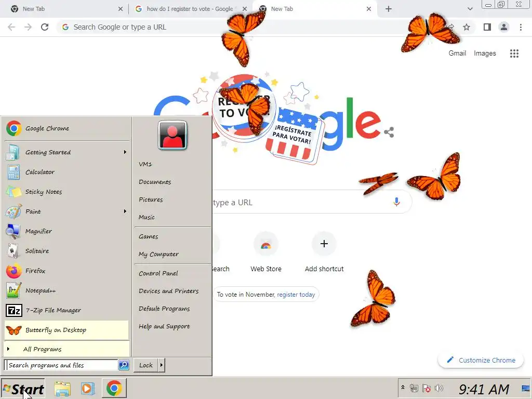This screenshot has width=532, height=399.
Task: Open the Lock options arrow
Action: (162, 365)
